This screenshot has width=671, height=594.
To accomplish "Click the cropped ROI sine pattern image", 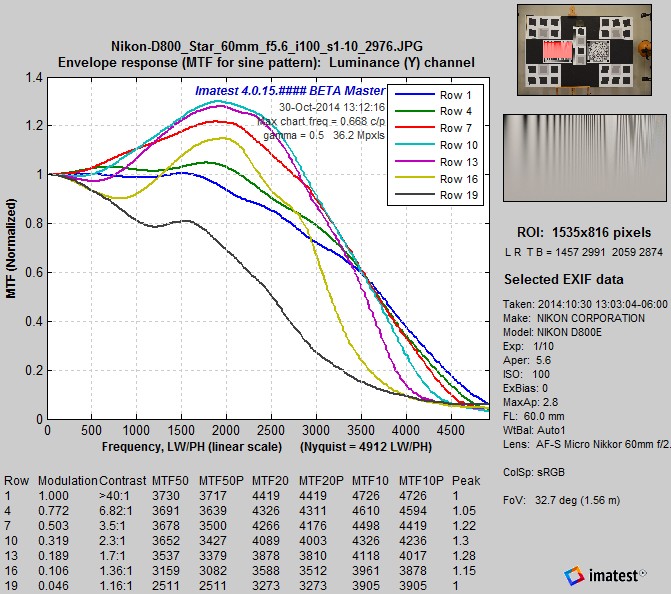I will click(585, 157).
